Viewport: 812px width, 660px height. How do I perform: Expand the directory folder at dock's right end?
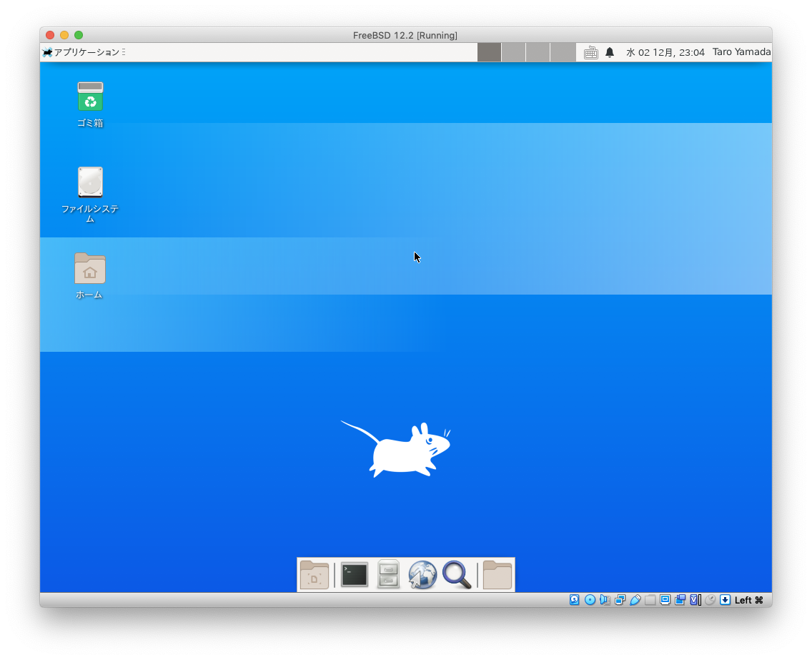[497, 575]
